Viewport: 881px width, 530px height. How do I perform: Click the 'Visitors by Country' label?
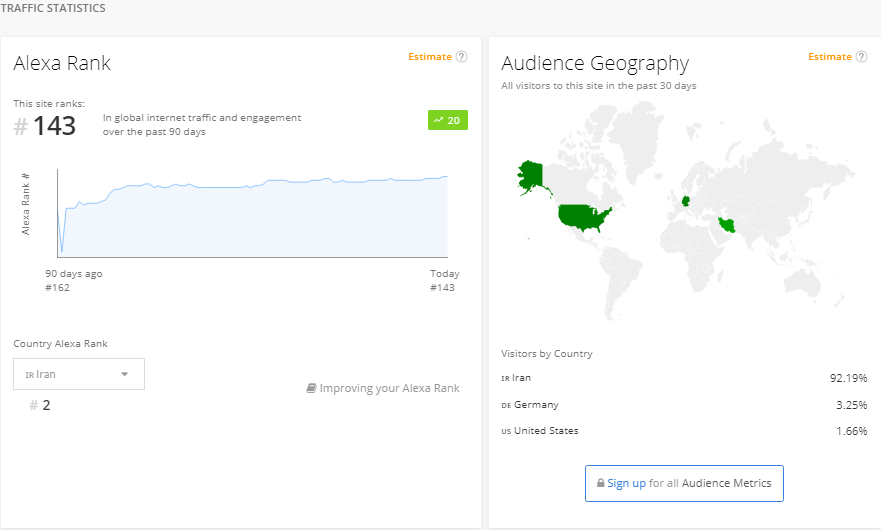[x=547, y=354]
